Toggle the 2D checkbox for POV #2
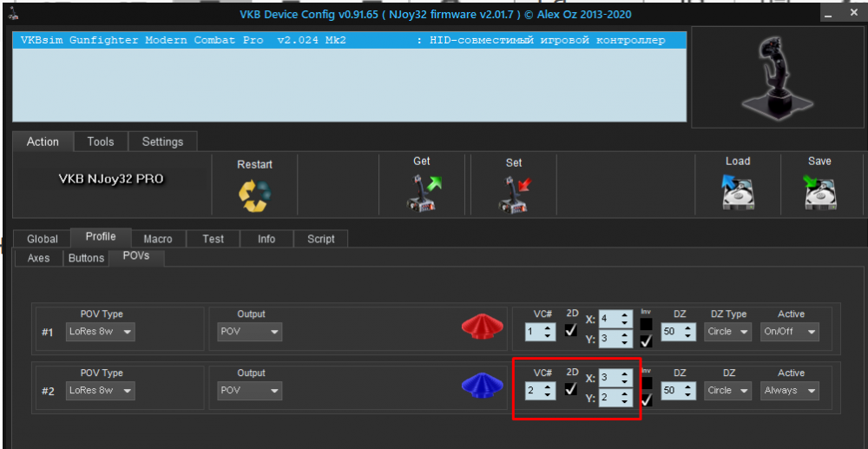The image size is (868, 449). [571, 389]
